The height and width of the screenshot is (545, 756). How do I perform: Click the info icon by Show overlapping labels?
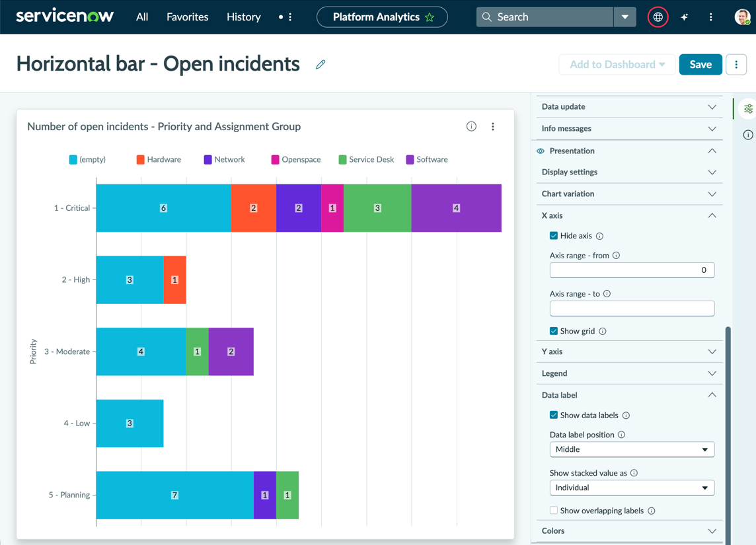coord(652,511)
